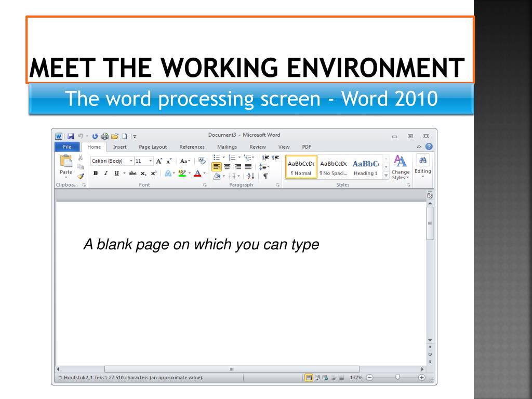The width and height of the screenshot is (532, 399).
Task: Minimize the ribbon with the caret button
Action: (419, 147)
